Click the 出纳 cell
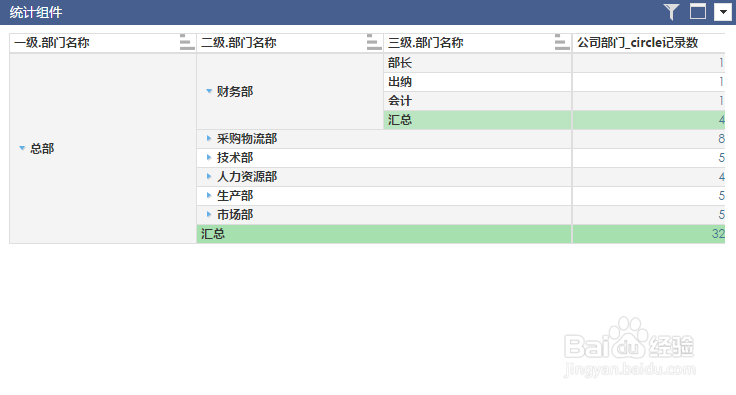This screenshot has height=395, width=736. [x=478, y=82]
